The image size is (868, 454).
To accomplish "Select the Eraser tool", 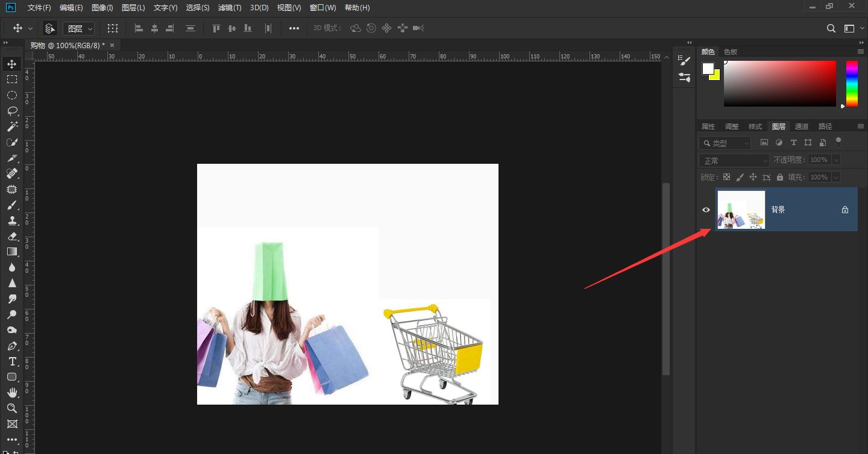I will (12, 236).
